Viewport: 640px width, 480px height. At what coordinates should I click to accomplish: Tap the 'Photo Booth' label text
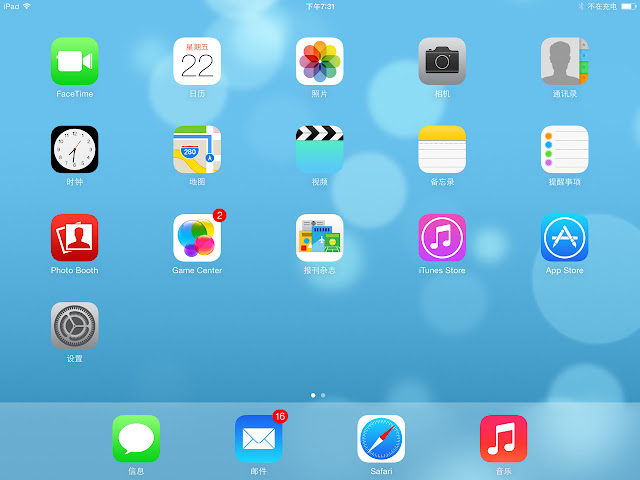(x=75, y=270)
